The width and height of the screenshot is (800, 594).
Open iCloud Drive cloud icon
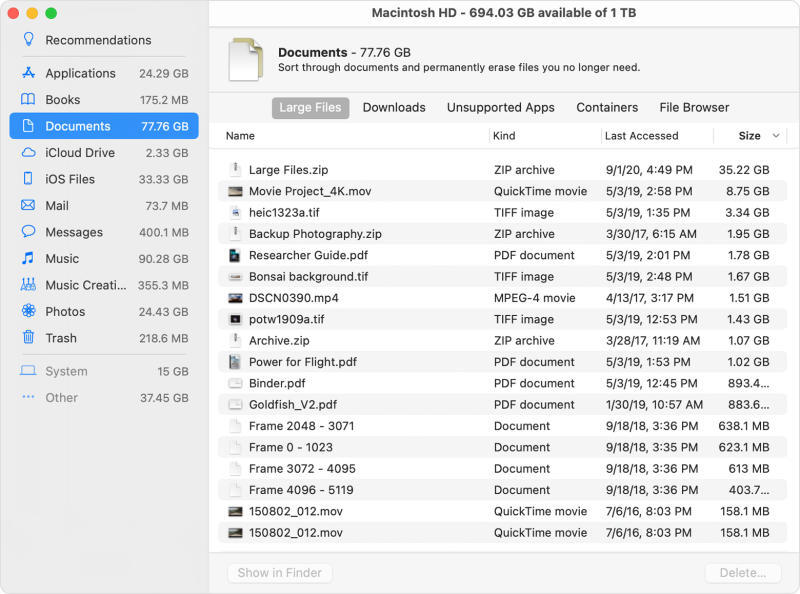click(x=28, y=153)
